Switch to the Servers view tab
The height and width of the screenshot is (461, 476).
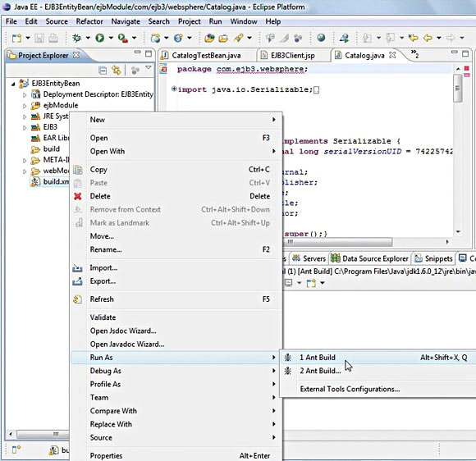click(x=309, y=258)
